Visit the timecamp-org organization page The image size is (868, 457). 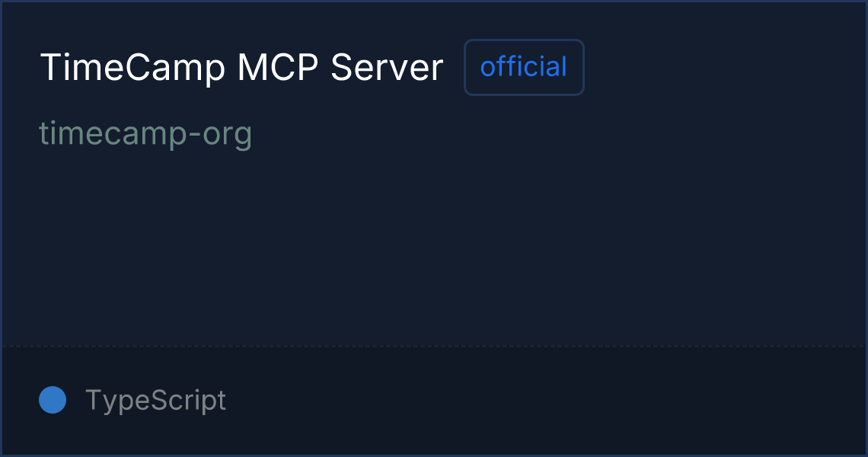pos(145,133)
